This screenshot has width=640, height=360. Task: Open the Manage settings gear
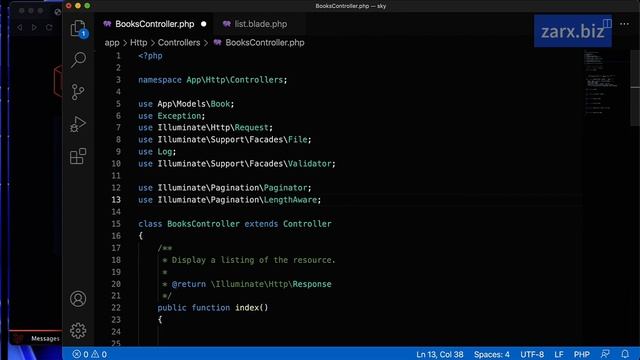[78, 331]
